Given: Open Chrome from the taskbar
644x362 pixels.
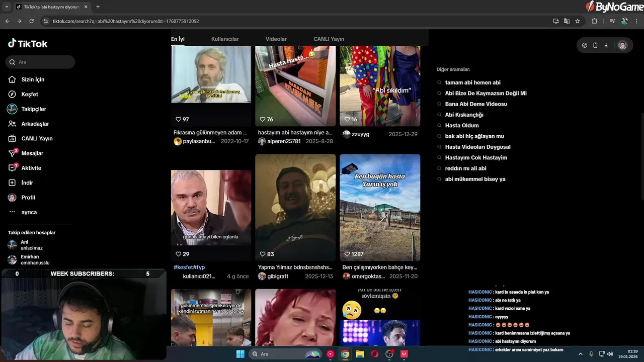Looking at the screenshot, I should (345, 354).
